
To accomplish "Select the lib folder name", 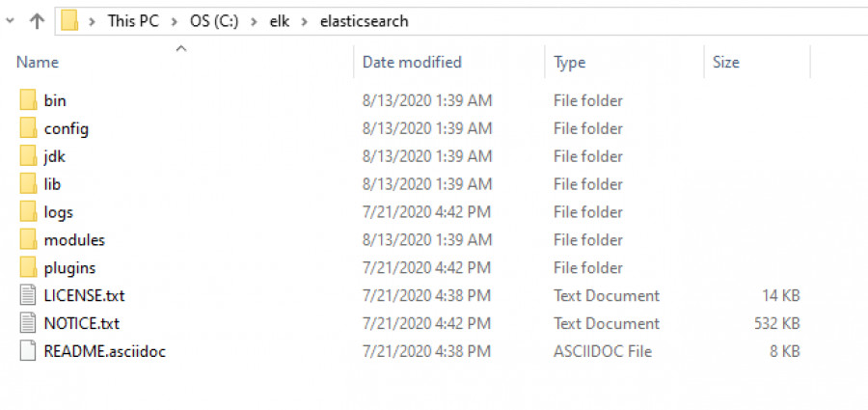I will coord(52,184).
